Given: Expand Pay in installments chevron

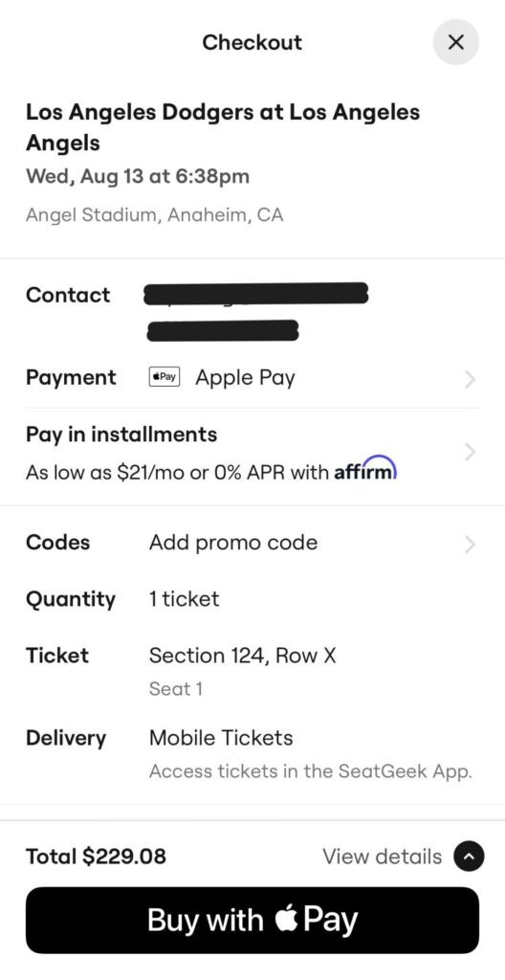Looking at the screenshot, I should [x=471, y=452].
